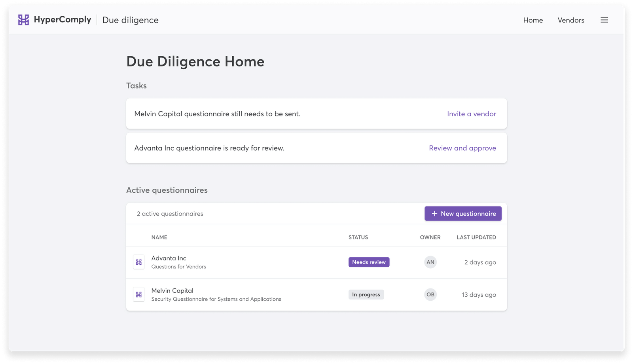Sort the table by the NAME column
The image size is (633, 364).
[x=159, y=237]
